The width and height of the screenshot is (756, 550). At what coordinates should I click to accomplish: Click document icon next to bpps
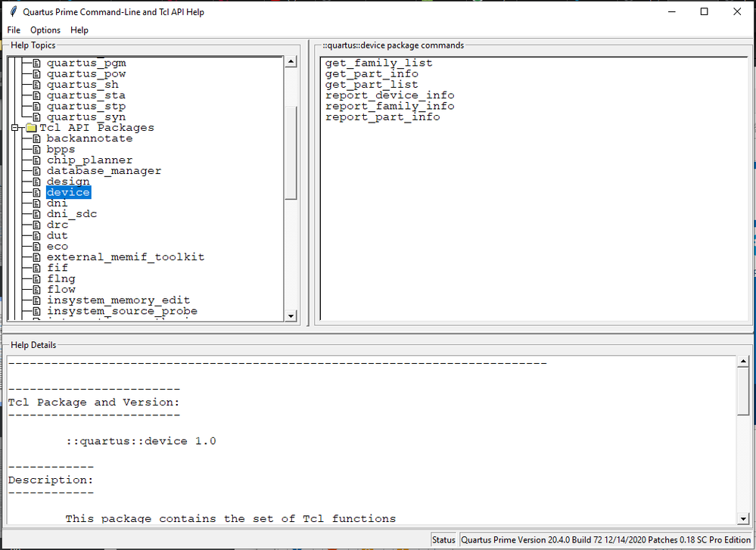point(36,150)
